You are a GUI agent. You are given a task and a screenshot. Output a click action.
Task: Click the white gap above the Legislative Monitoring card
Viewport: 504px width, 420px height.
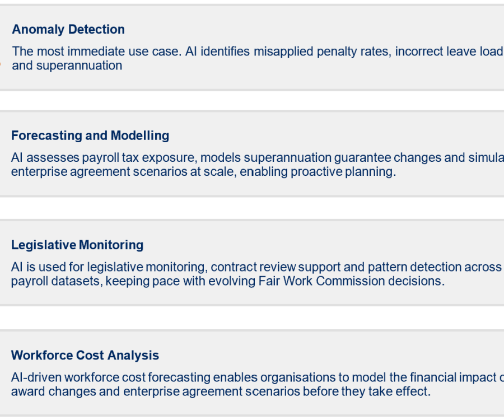tap(252, 208)
